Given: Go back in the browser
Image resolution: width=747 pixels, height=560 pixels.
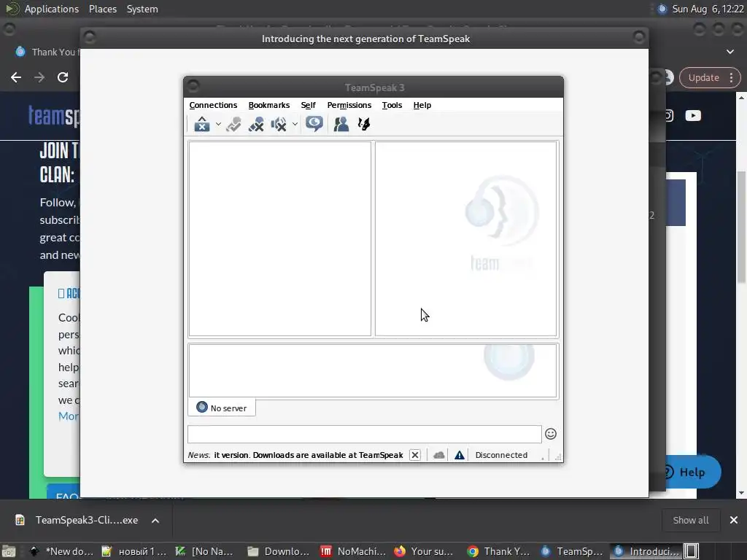Looking at the screenshot, I should pyautogui.click(x=16, y=77).
